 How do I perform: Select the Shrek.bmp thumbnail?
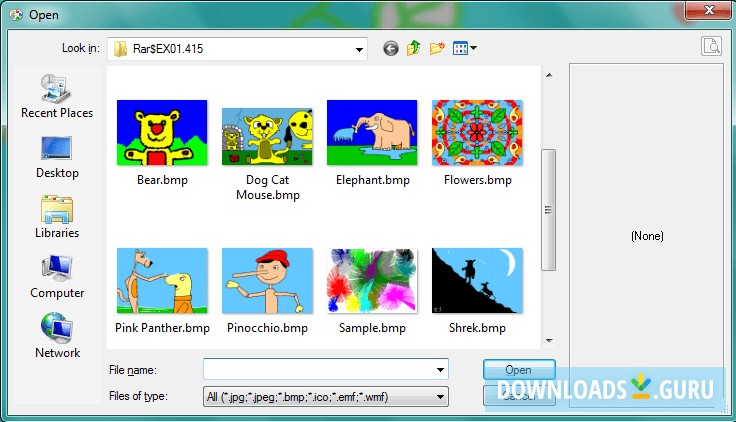coord(477,281)
